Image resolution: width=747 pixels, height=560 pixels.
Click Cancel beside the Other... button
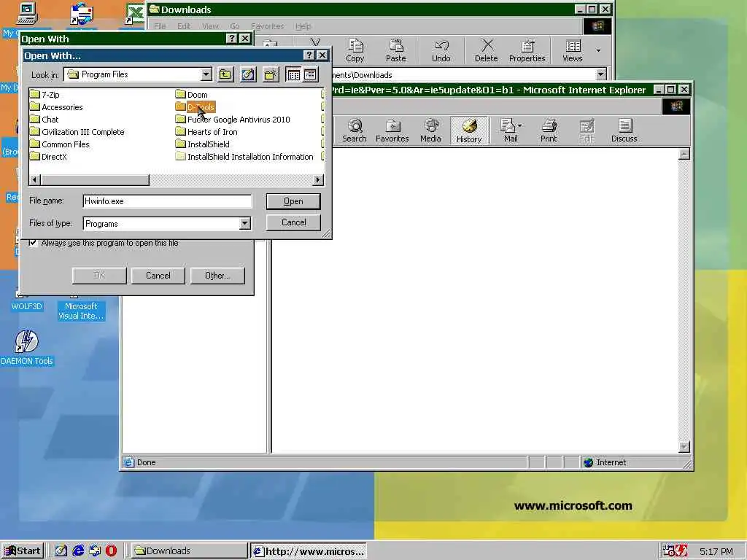tap(158, 276)
